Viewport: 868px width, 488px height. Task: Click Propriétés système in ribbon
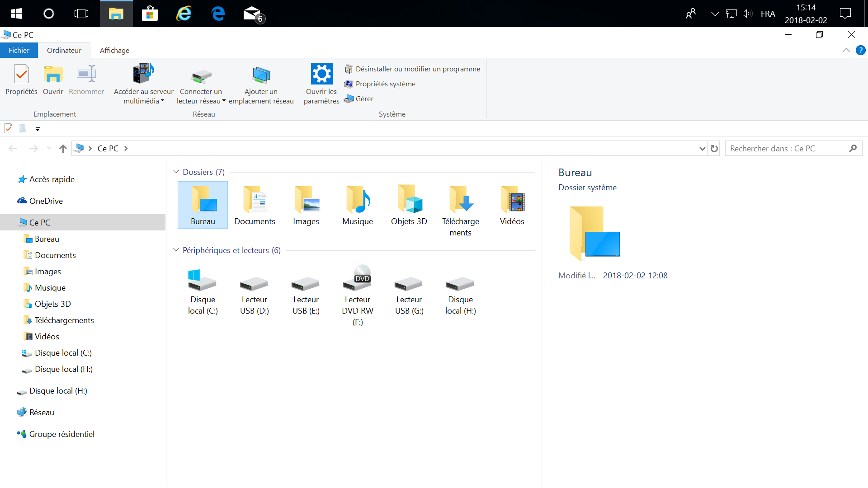tap(385, 84)
